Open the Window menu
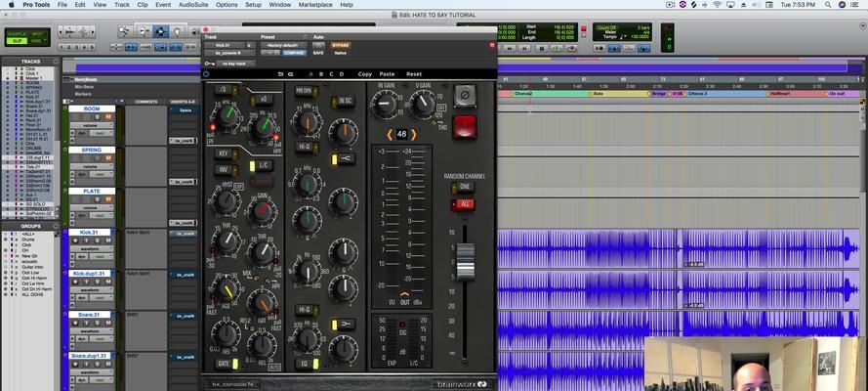The height and width of the screenshot is (391, 868). [x=279, y=5]
